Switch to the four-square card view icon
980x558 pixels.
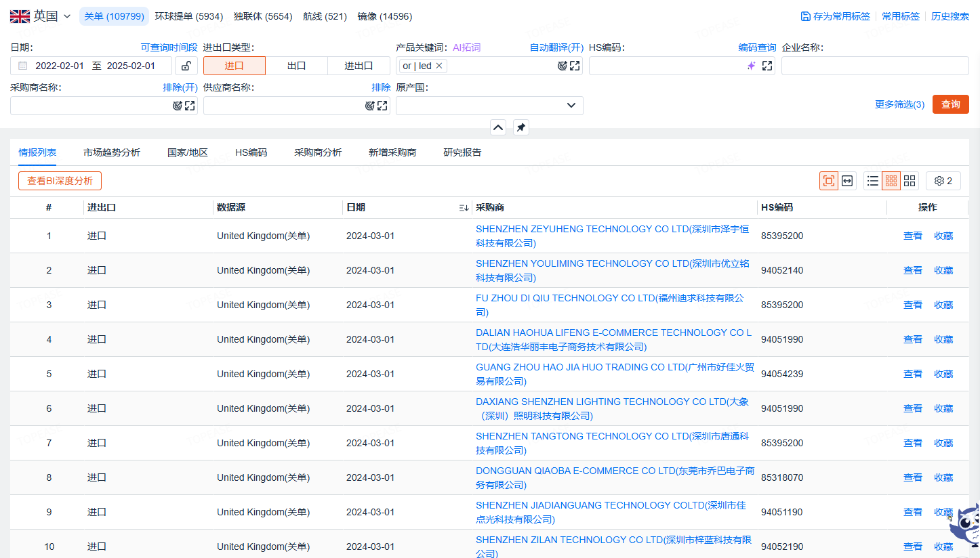tap(910, 181)
